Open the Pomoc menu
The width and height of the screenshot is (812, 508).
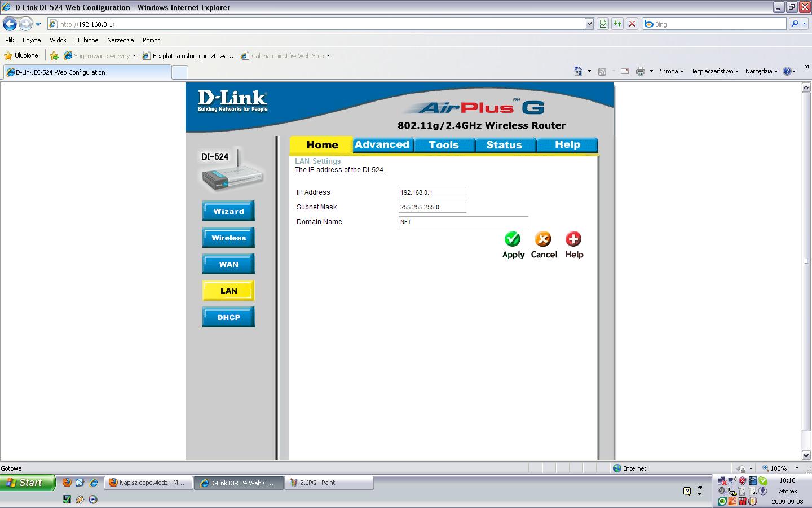pyautogui.click(x=152, y=40)
